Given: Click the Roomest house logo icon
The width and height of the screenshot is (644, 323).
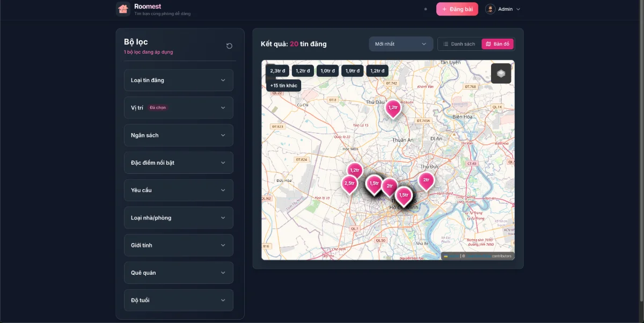Looking at the screenshot, I should click(x=123, y=9).
